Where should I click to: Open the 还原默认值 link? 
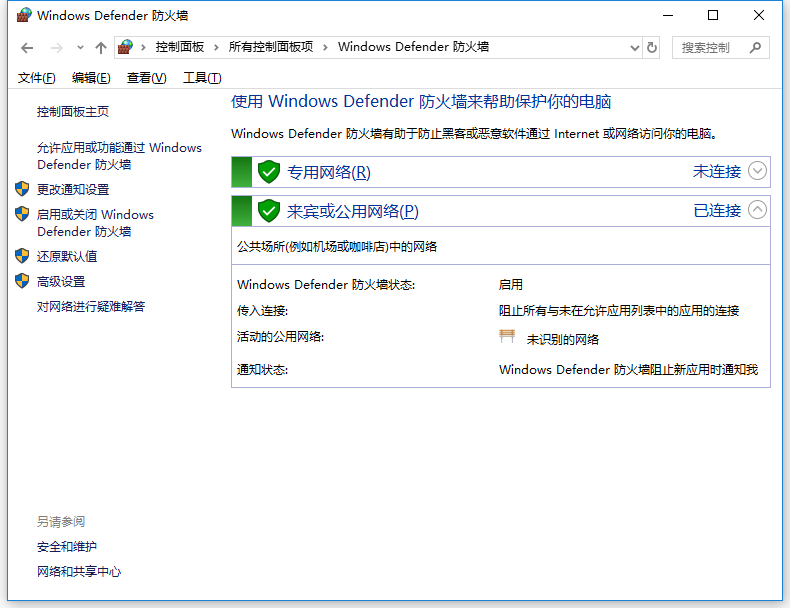pyautogui.click(x=67, y=256)
